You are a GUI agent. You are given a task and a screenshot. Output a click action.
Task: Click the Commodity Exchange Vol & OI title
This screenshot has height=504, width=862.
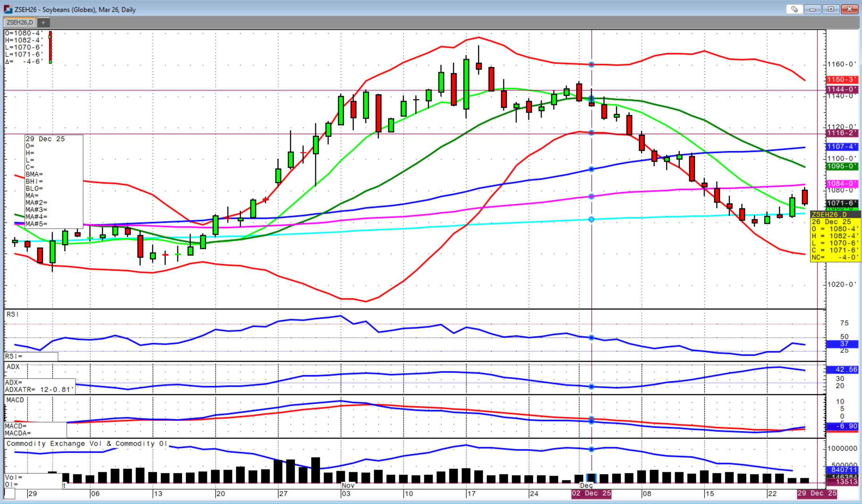pyautogui.click(x=86, y=444)
